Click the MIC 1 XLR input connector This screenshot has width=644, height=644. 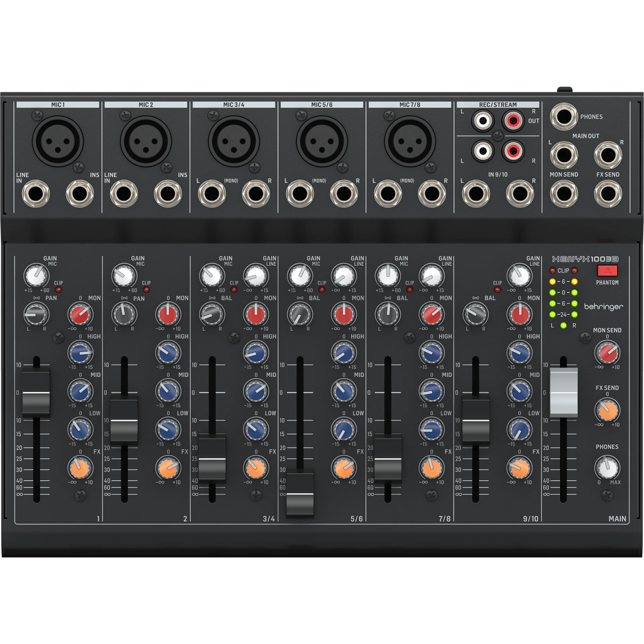coord(58,141)
